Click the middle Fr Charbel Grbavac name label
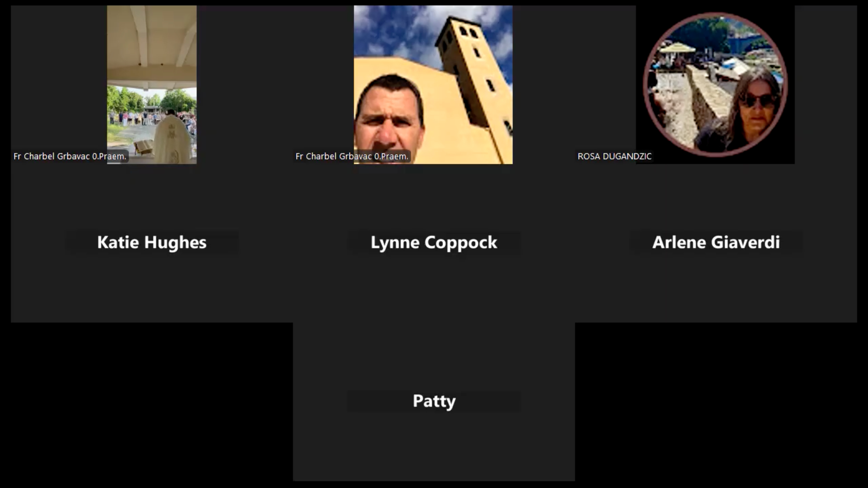The image size is (868, 488). tap(352, 156)
